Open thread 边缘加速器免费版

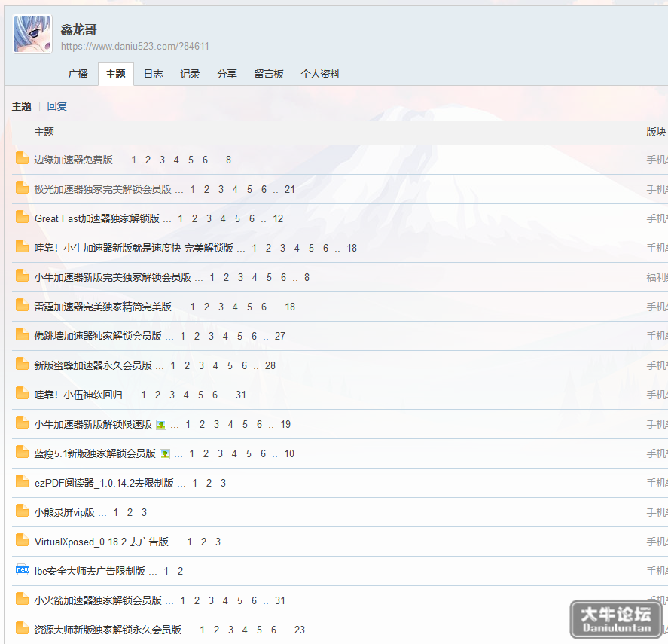coord(73,160)
